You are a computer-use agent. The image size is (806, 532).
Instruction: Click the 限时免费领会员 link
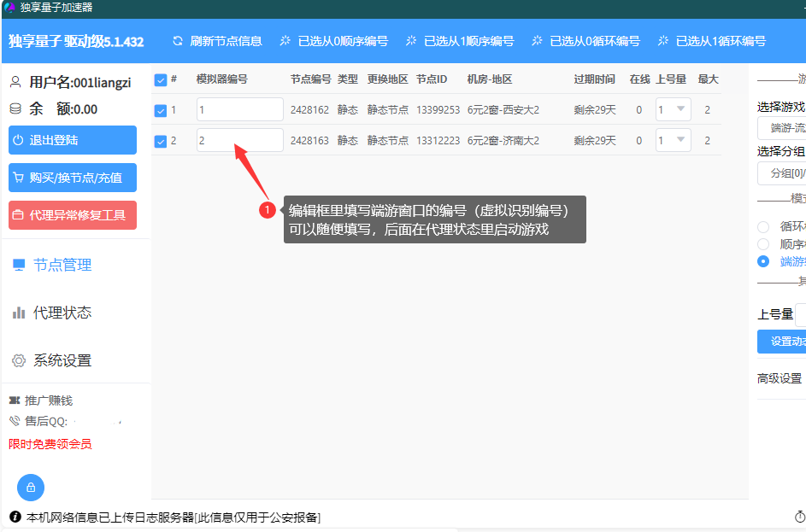[50, 444]
